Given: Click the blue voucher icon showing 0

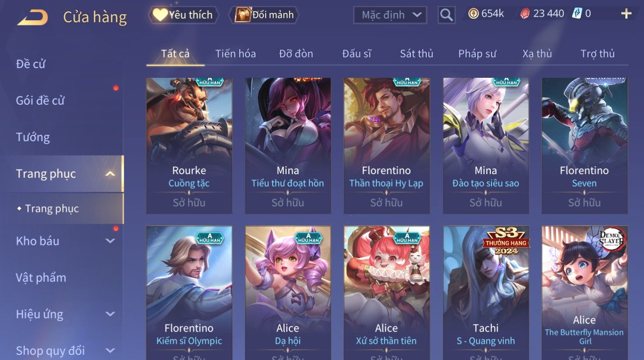Looking at the screenshot, I should [577, 14].
